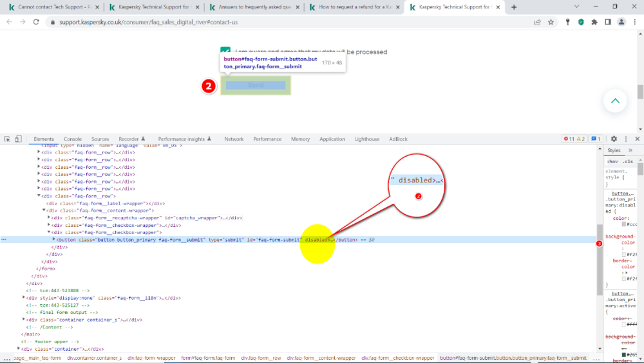Expand the div class="container" node
The image size is (644, 363).
point(19,349)
